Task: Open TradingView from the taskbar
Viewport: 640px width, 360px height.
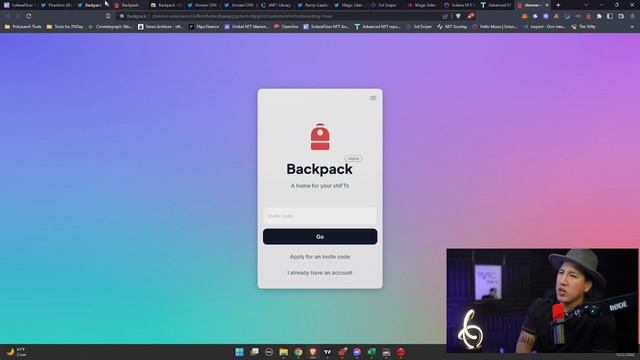Action: 328,352
